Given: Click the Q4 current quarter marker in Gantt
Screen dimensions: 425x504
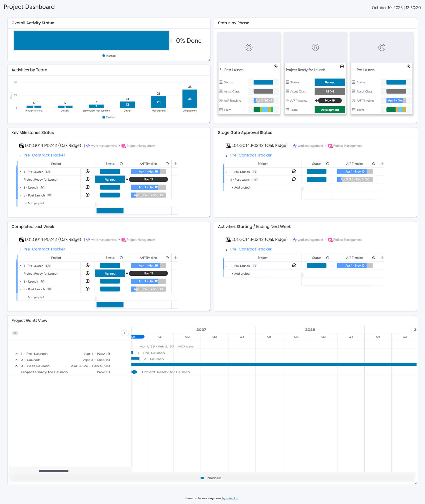Looking at the screenshot, I should pyautogui.click(x=138, y=337).
